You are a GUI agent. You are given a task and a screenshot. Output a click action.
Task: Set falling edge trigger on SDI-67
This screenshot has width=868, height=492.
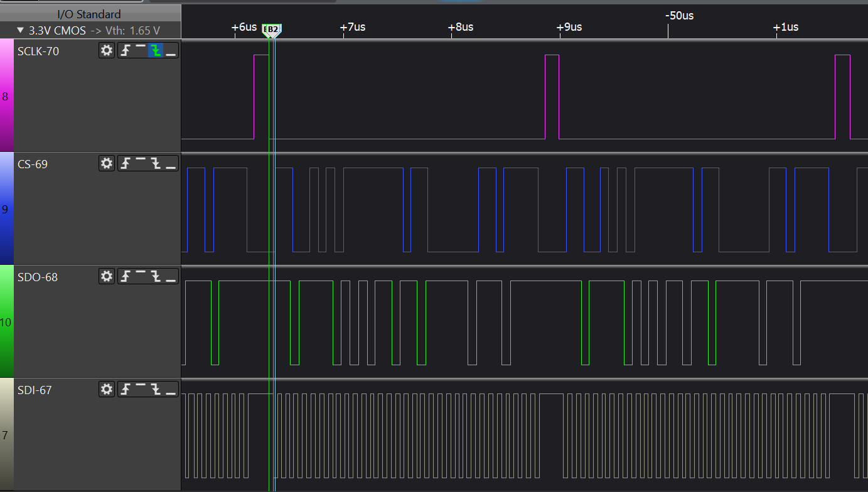155,390
